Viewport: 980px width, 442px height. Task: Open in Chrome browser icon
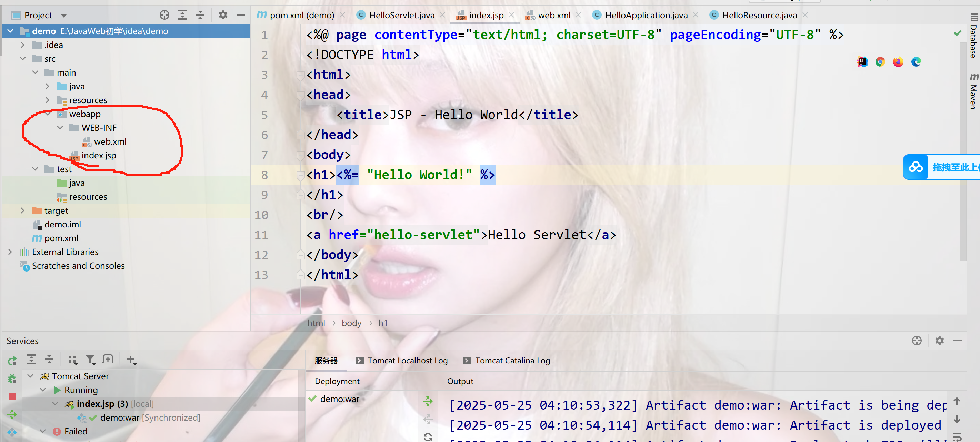coord(880,62)
